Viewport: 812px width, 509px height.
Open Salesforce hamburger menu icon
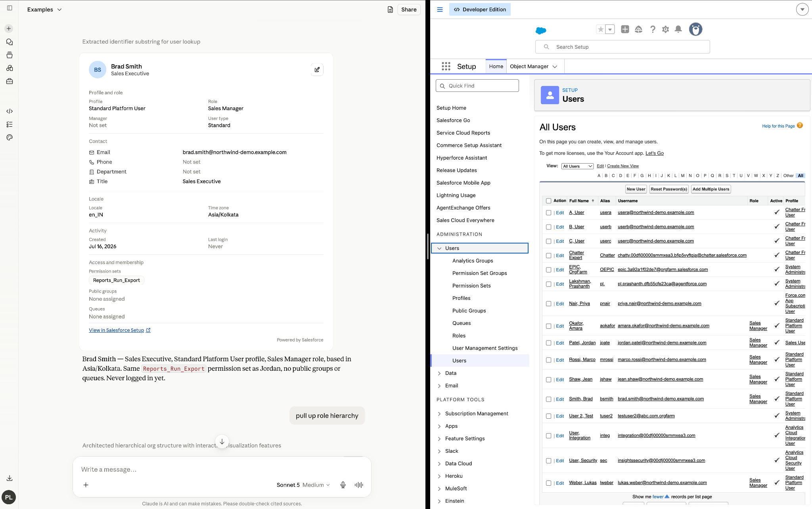click(x=440, y=10)
